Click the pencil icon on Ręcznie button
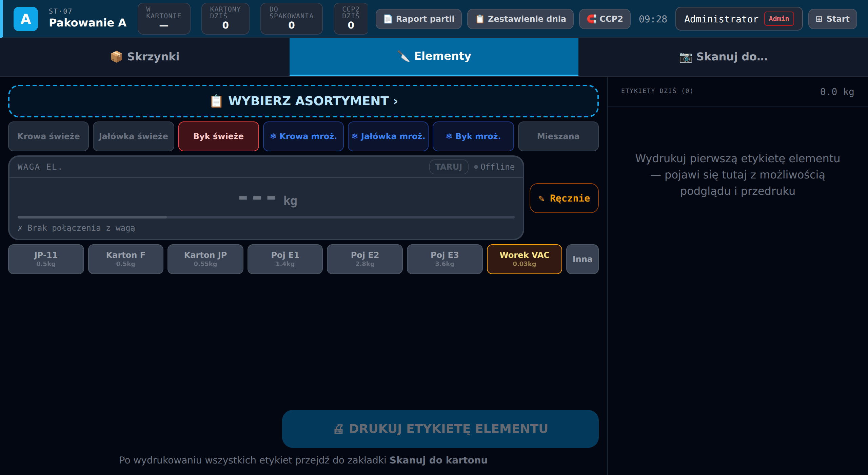This screenshot has height=475, width=868. point(541,198)
